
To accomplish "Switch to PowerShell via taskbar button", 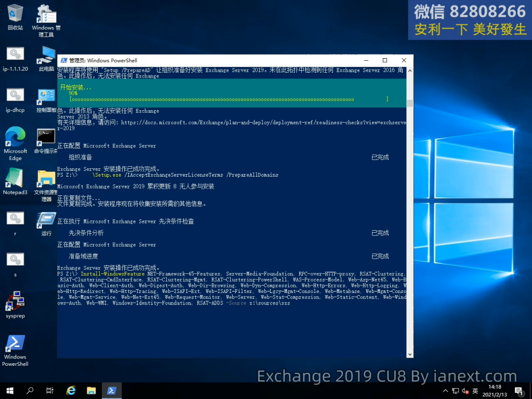I will click(x=112, y=390).
